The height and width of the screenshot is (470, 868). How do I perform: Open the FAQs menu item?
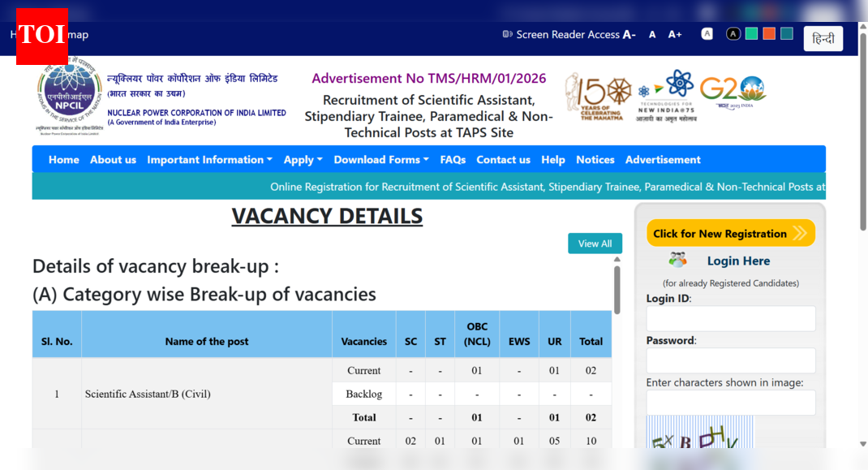[x=453, y=160]
